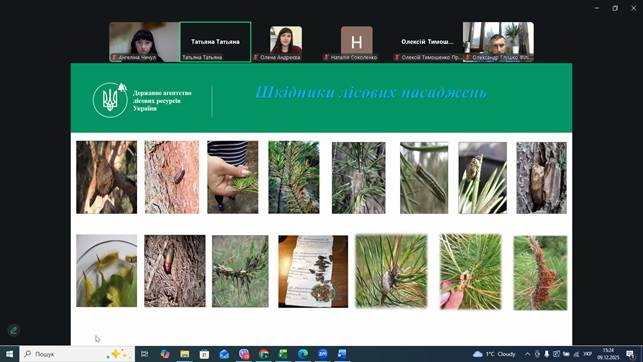Select Олена Андреєва participant video tile

[286, 42]
